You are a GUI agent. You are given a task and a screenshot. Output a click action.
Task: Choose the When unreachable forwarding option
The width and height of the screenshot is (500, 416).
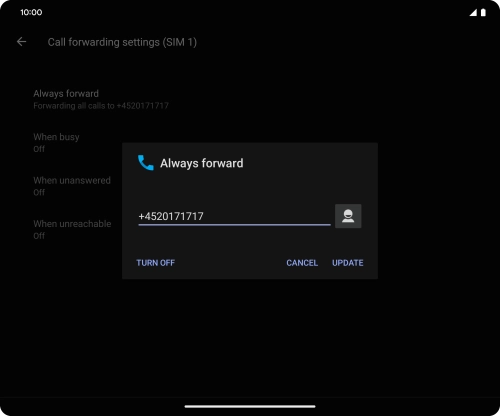(x=72, y=229)
